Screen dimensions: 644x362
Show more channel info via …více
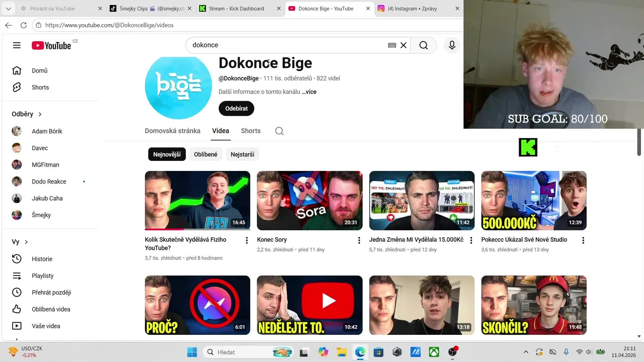pyautogui.click(x=309, y=92)
